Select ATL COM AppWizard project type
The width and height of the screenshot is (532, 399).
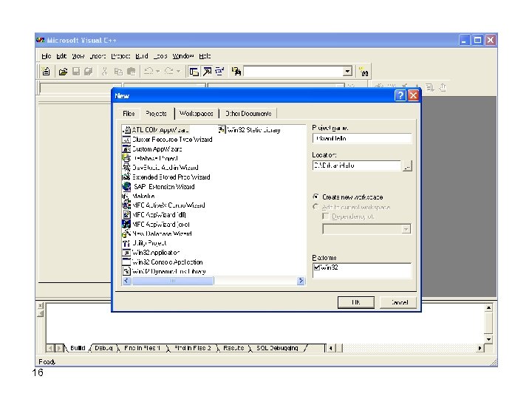[x=156, y=130]
